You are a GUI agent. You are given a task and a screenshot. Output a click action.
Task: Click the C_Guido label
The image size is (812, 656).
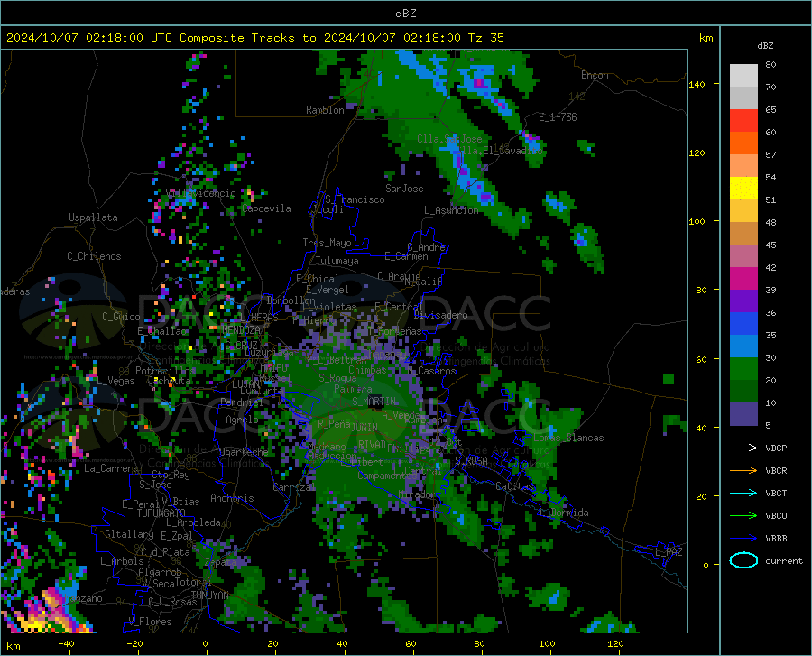coord(121,317)
